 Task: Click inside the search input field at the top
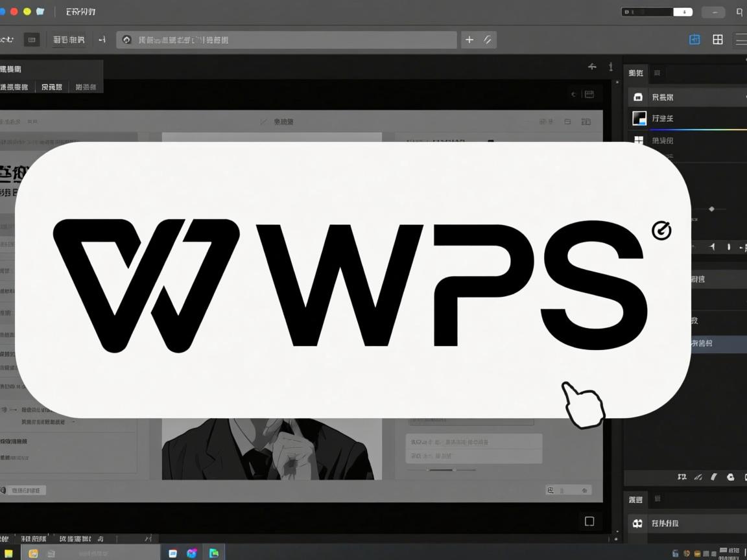click(x=285, y=40)
